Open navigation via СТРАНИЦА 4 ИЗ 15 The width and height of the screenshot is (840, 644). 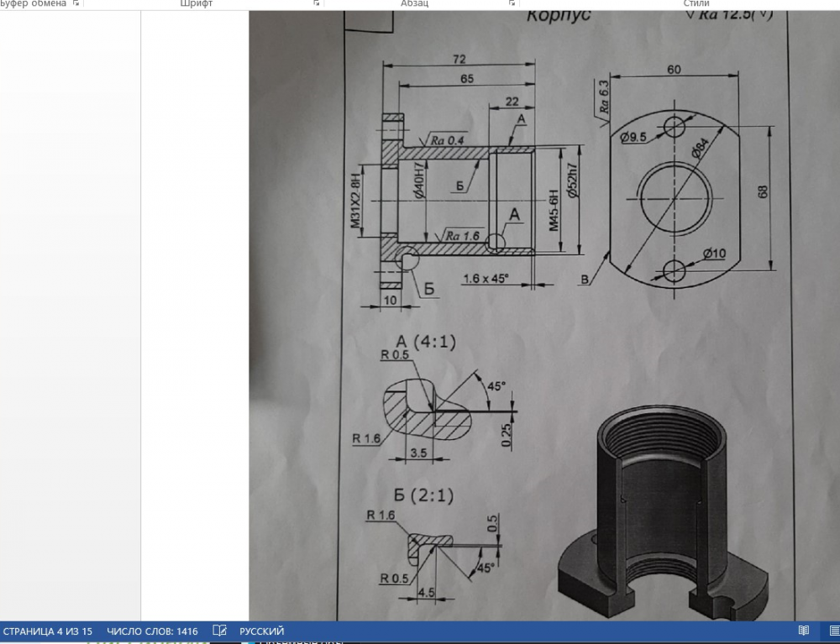[x=47, y=631]
